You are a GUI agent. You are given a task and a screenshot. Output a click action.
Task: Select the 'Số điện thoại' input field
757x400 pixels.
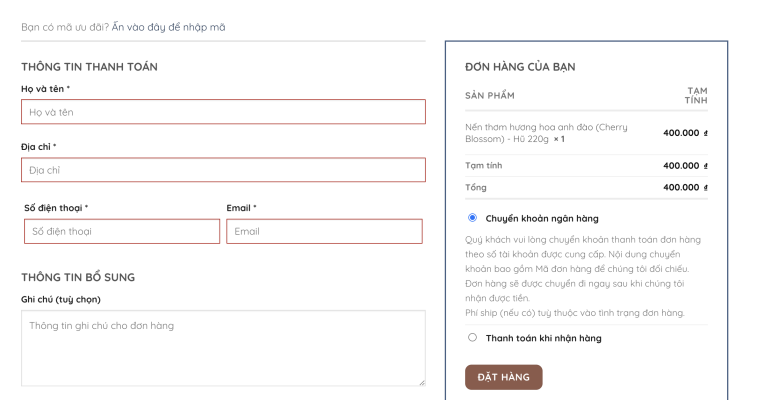click(121, 231)
